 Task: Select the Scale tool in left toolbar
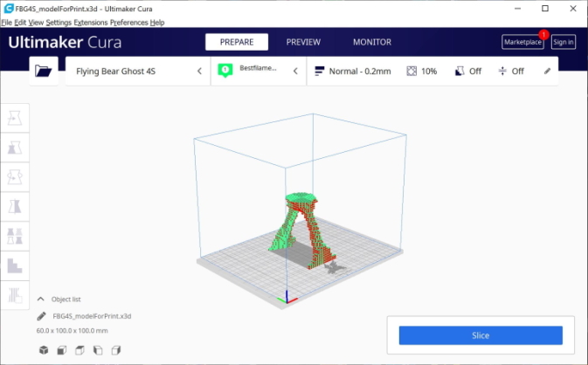coord(15,148)
